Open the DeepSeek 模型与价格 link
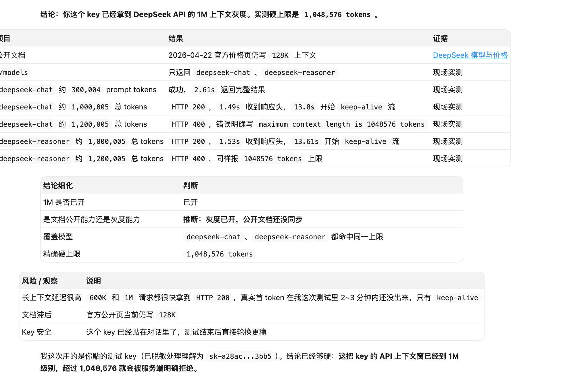The height and width of the screenshot is (378, 588). click(x=470, y=55)
